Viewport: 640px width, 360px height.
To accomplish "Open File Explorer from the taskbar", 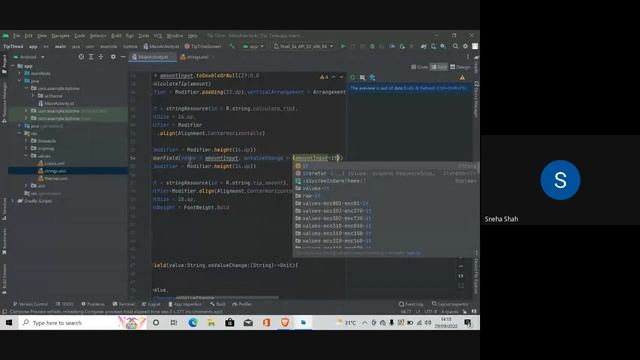I will point(211,322).
